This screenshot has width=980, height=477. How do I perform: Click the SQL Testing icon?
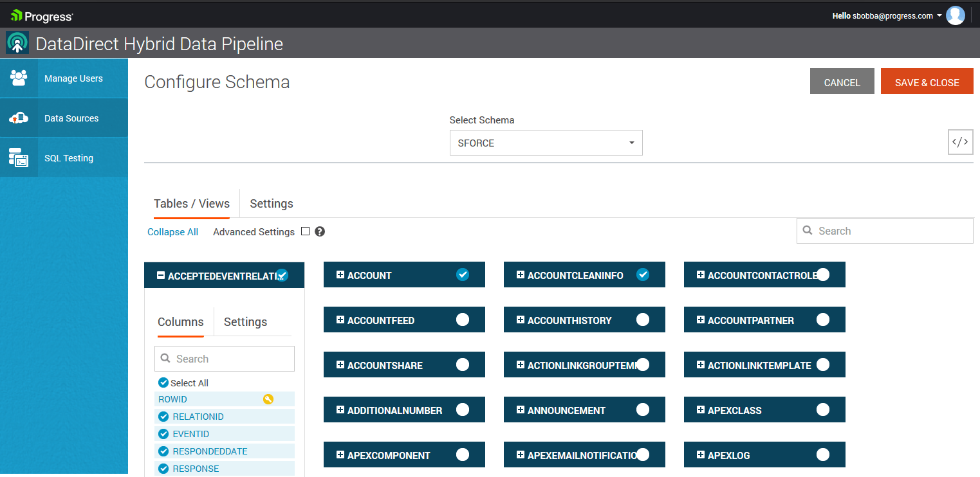[19, 157]
